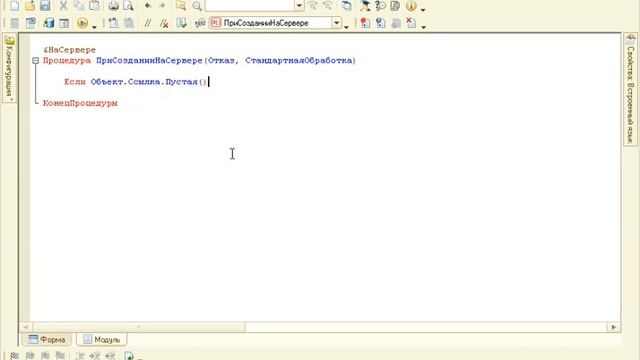
Task: Click the bottom toolbar grid icon
Action: pyautogui.click(x=14, y=356)
